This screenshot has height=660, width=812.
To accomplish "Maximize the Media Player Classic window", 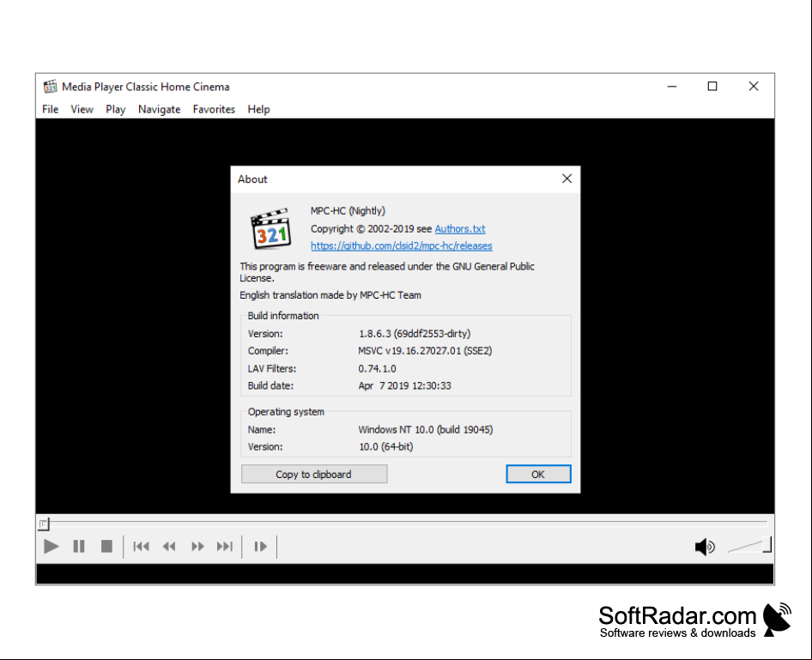I will click(712, 87).
